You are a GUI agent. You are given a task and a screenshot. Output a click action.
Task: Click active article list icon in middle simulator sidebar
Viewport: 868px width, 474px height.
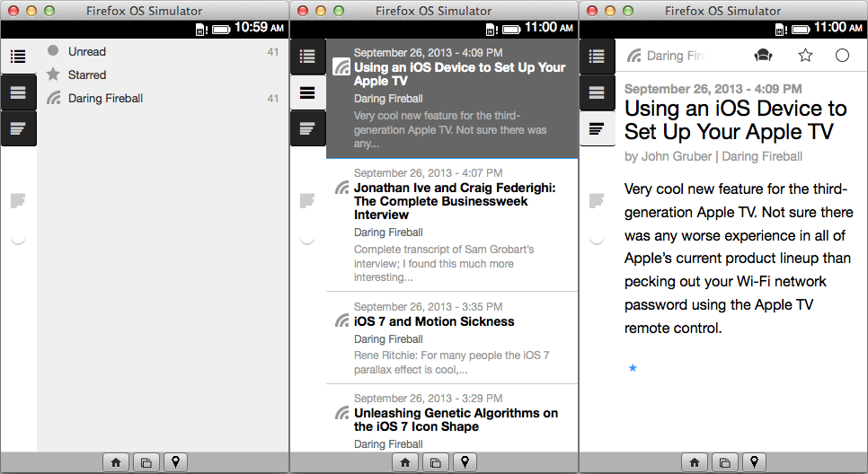coord(307,92)
